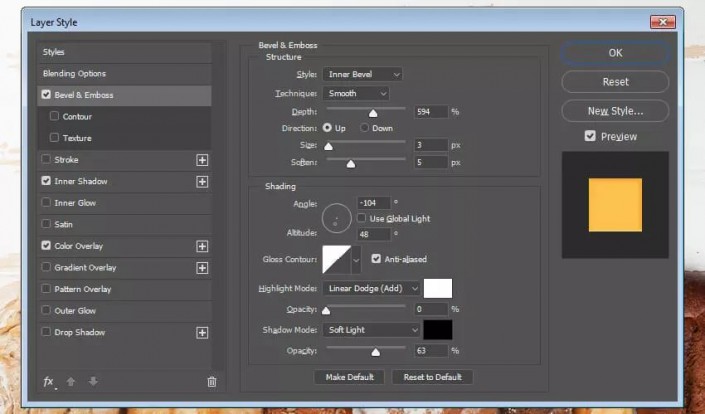Image resolution: width=705 pixels, height=414 pixels.
Task: Toggle the Preview checkbox
Action: click(x=590, y=136)
